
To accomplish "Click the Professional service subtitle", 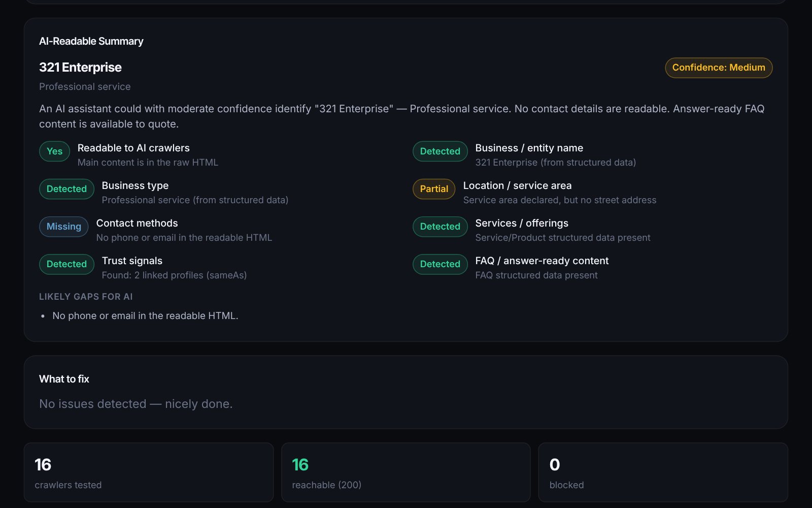I will 85,86.
